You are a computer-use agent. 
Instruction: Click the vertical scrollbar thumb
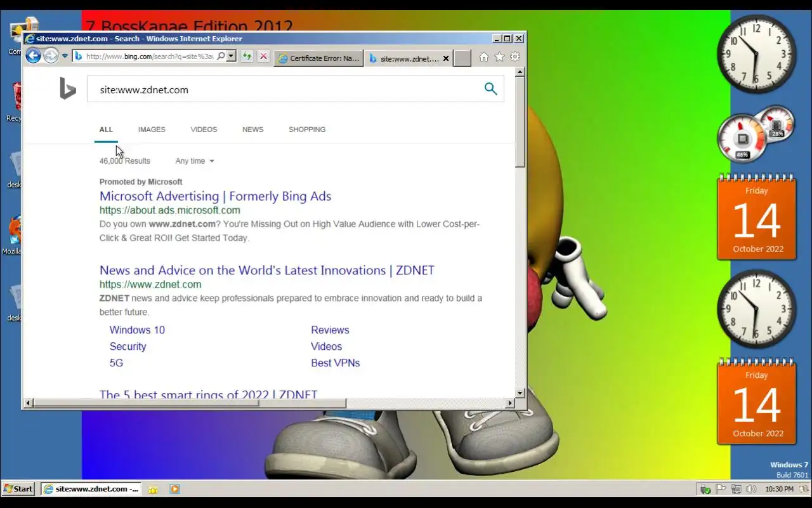pos(520,122)
